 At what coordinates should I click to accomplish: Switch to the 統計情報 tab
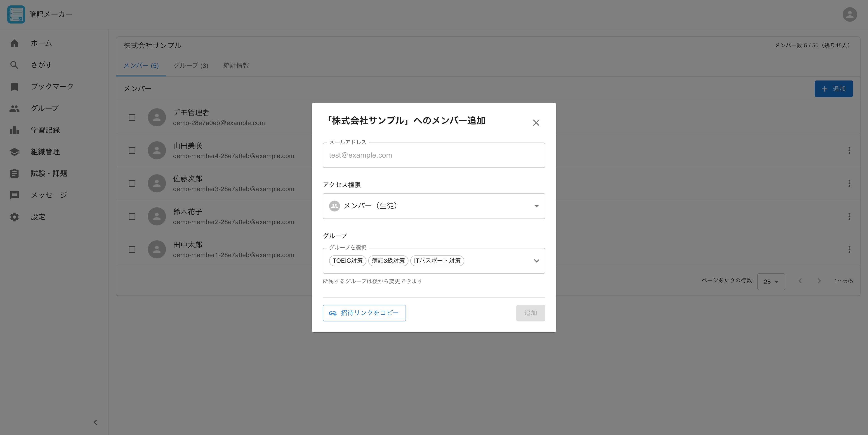[236, 66]
